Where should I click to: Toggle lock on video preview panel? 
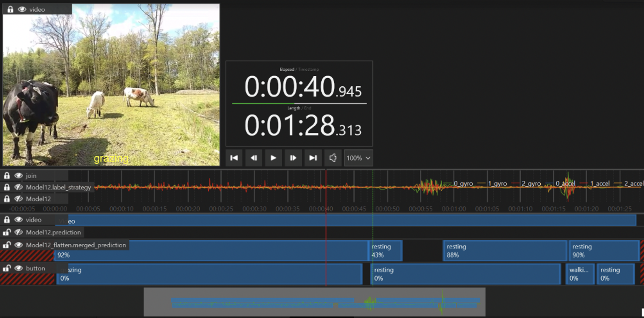pyautogui.click(x=10, y=9)
